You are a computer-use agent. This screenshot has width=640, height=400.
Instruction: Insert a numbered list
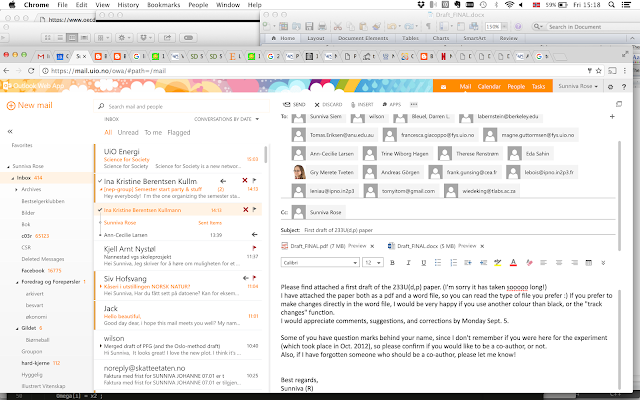(453, 262)
